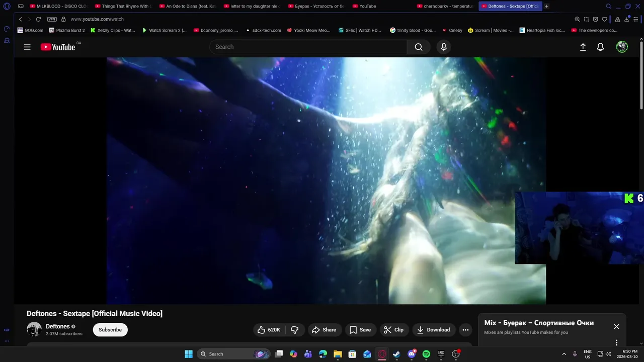The image size is (644, 362).
Task: Open the Xetzly Clips bookmark
Action: click(113, 30)
